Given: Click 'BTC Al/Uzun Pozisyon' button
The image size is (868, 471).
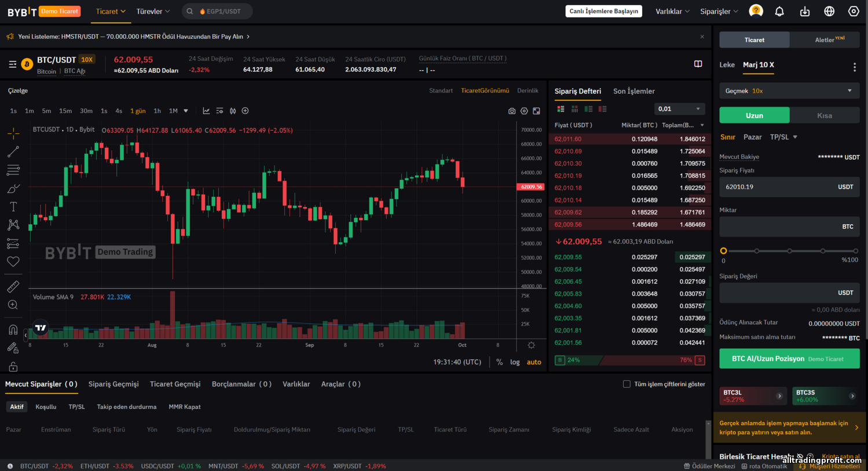Looking at the screenshot, I should pos(789,359).
